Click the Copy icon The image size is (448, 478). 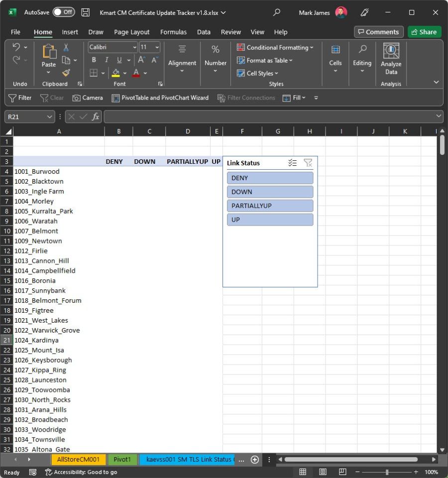(x=66, y=60)
